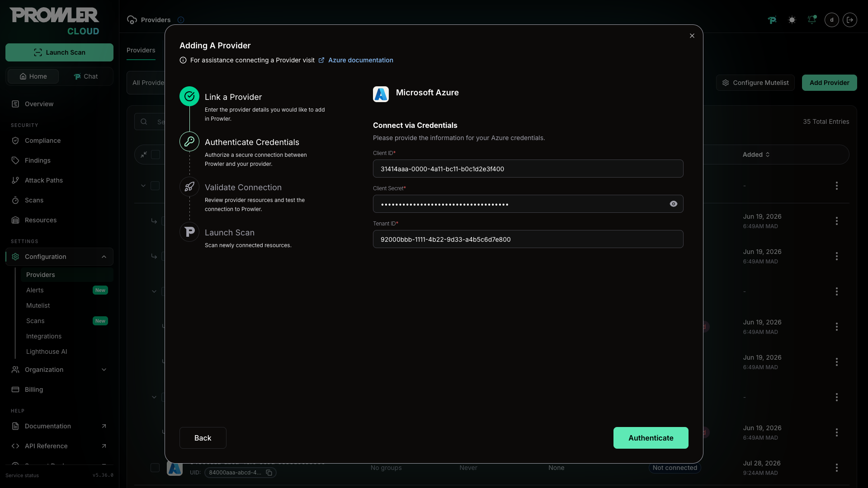Open Configure Mutelist
The width and height of the screenshot is (868, 488).
pyautogui.click(x=755, y=83)
